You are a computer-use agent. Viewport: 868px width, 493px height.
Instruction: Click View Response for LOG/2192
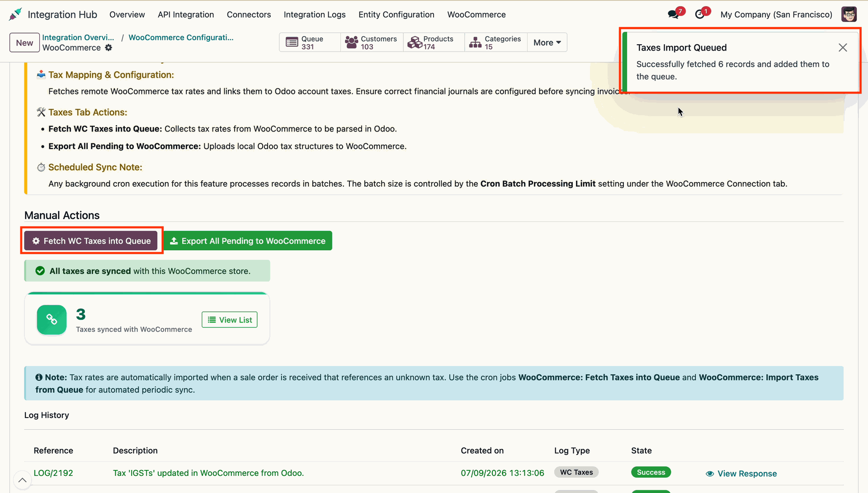741,474
